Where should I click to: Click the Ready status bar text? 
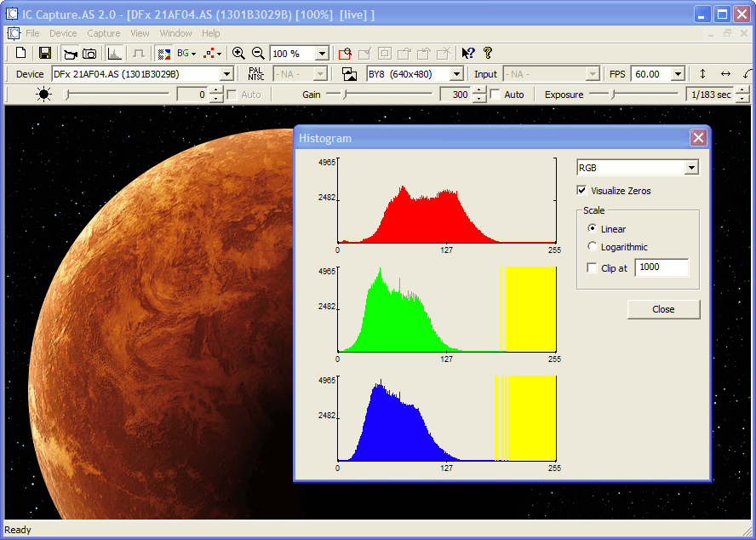[18, 530]
